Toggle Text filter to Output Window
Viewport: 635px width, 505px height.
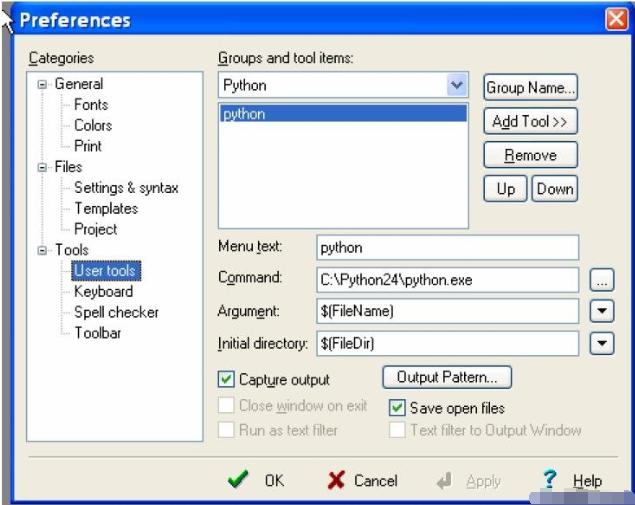click(x=397, y=430)
